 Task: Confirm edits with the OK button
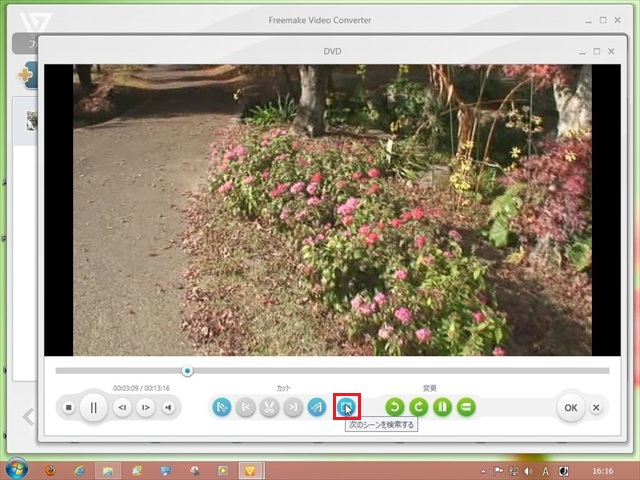click(x=570, y=408)
